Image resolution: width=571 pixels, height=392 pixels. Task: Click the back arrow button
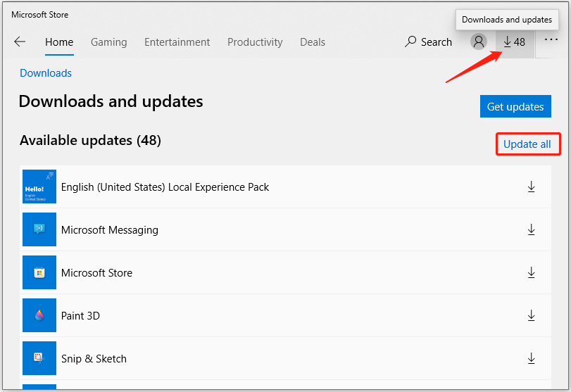pyautogui.click(x=20, y=42)
